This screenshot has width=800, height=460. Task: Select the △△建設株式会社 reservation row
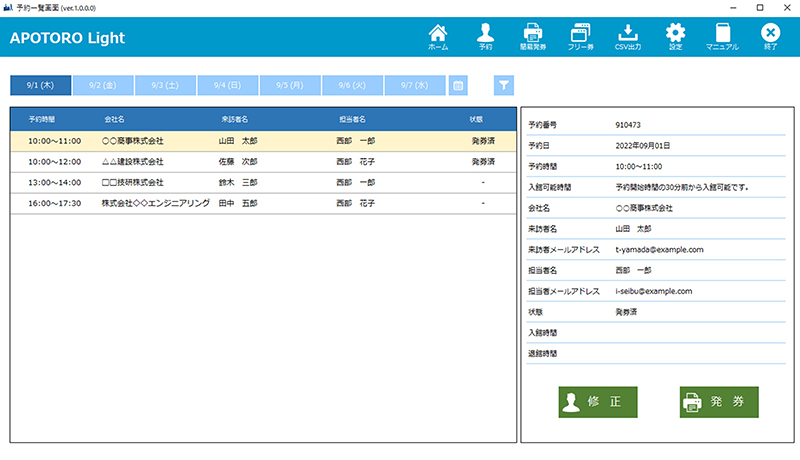coord(263,161)
